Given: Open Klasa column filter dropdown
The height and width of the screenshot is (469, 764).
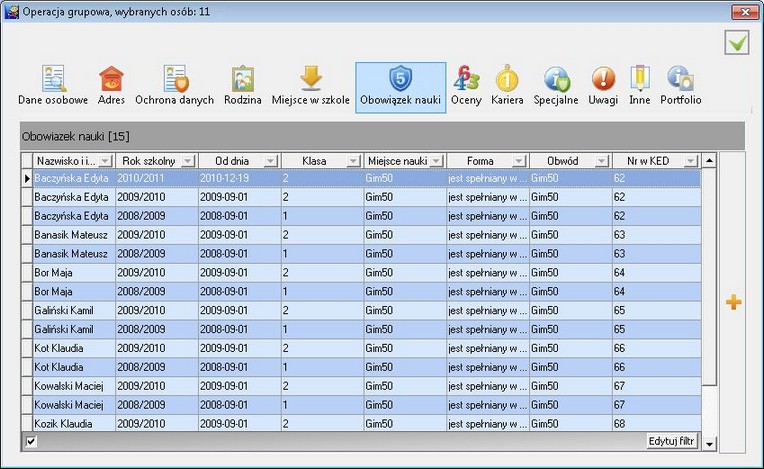Looking at the screenshot, I should 354,161.
